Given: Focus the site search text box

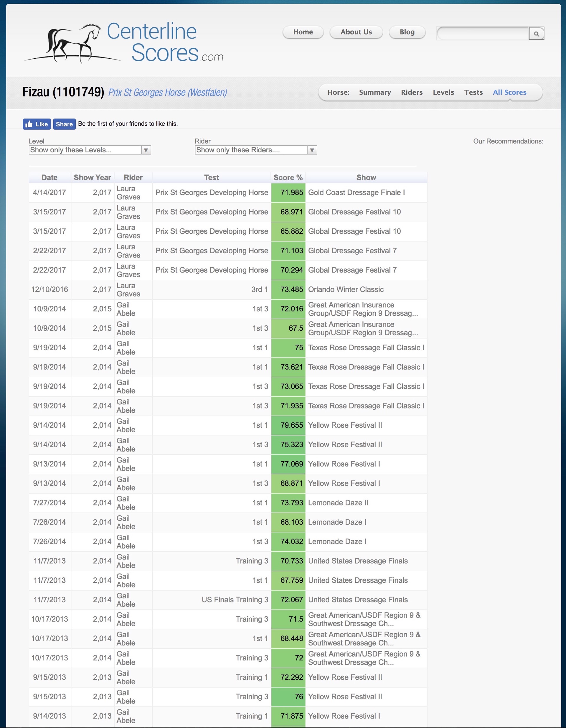Looking at the screenshot, I should point(483,33).
